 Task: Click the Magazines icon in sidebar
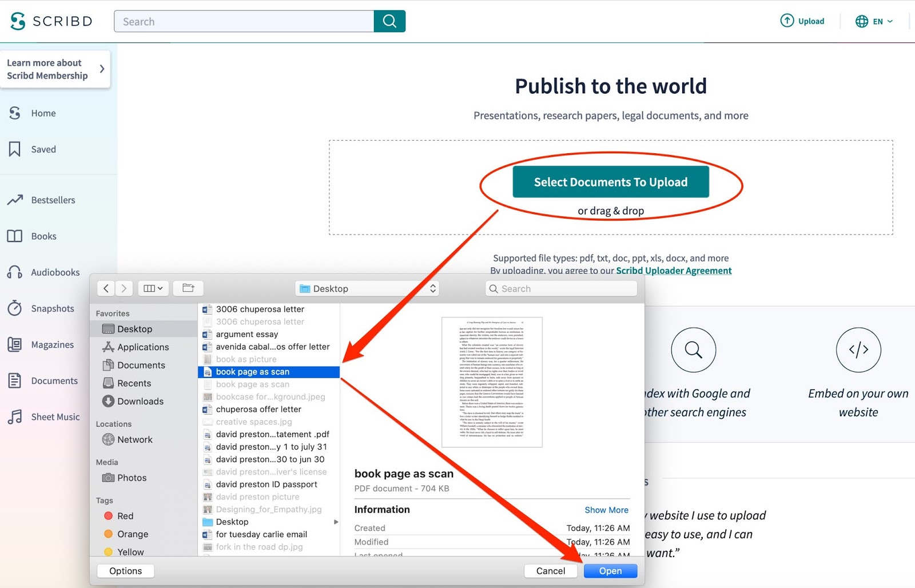(15, 344)
